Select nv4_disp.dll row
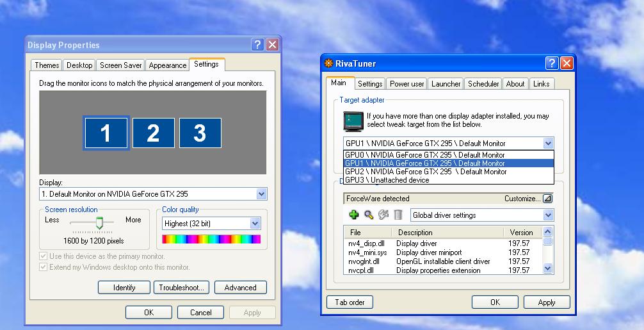Screen dimensions: 644x330 pyautogui.click(x=443, y=243)
